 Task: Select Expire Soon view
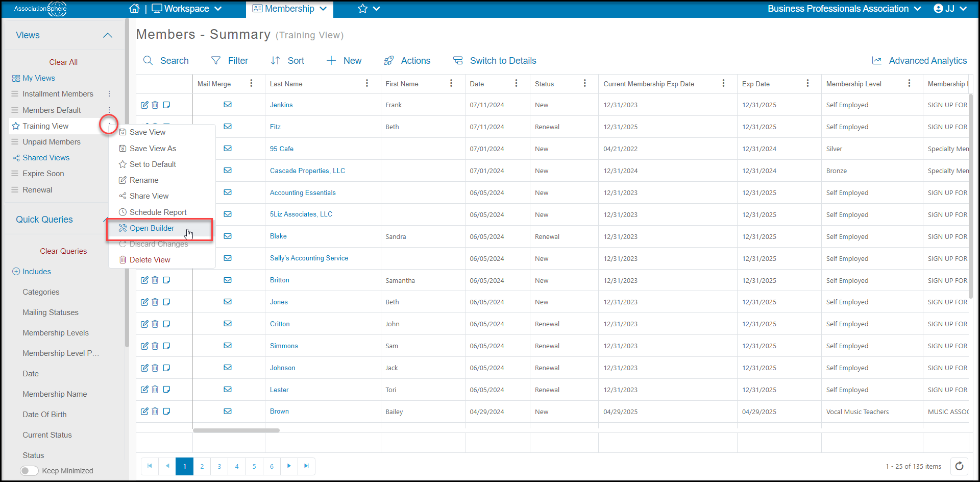point(43,174)
